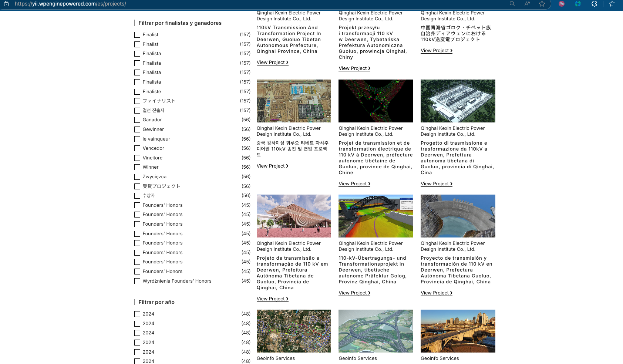
Task: Click the Progetto di trasmissione e trasformazione title
Action: click(x=457, y=158)
